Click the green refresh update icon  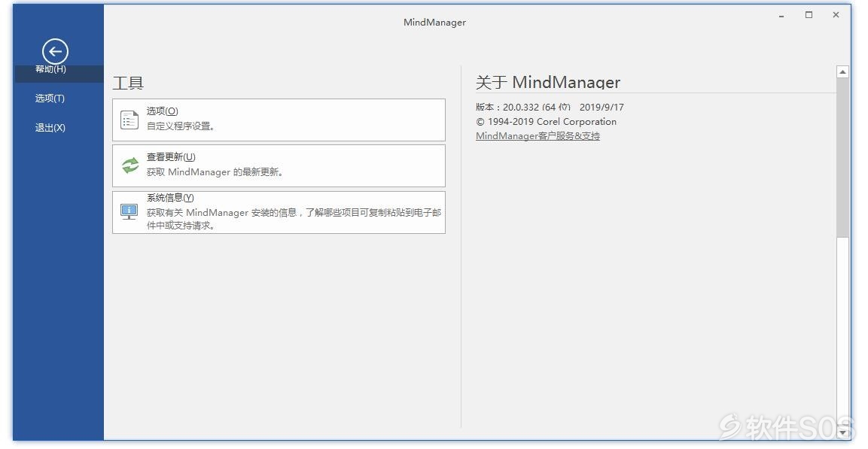(130, 165)
